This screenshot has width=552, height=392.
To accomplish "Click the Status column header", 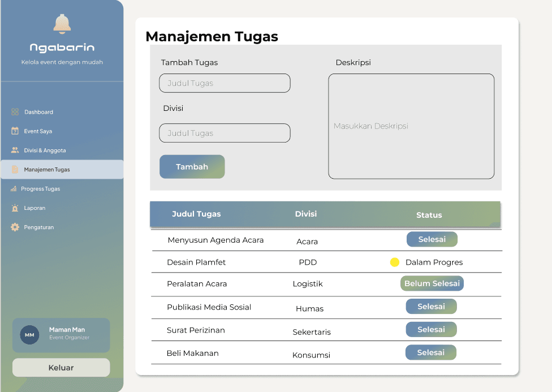I will click(x=429, y=215).
